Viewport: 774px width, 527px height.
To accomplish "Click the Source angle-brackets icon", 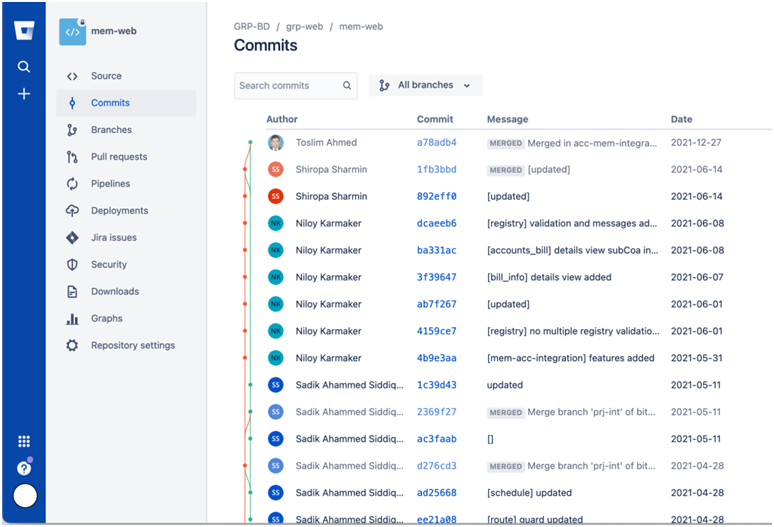I will pyautogui.click(x=73, y=76).
